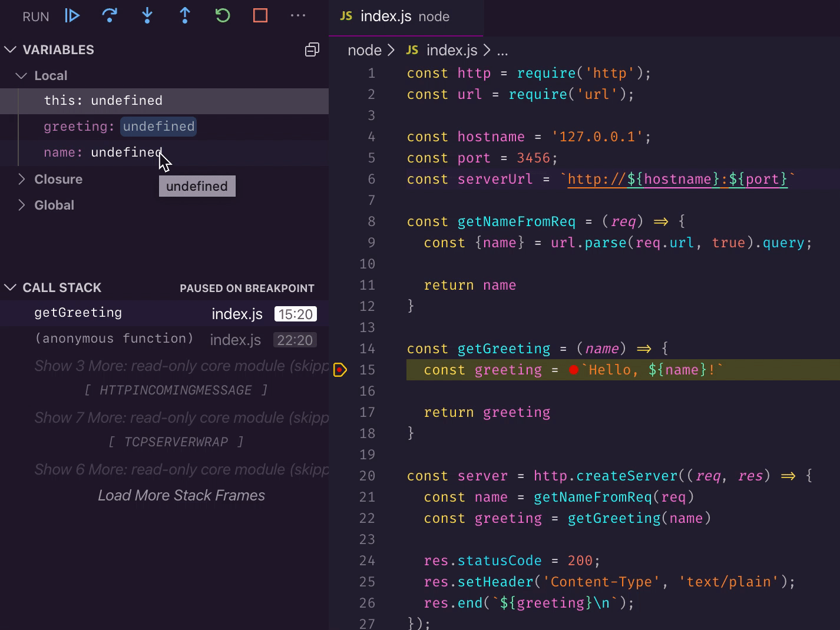Click the inline red breakpoint dot
This screenshot has height=630, width=840.
[574, 370]
